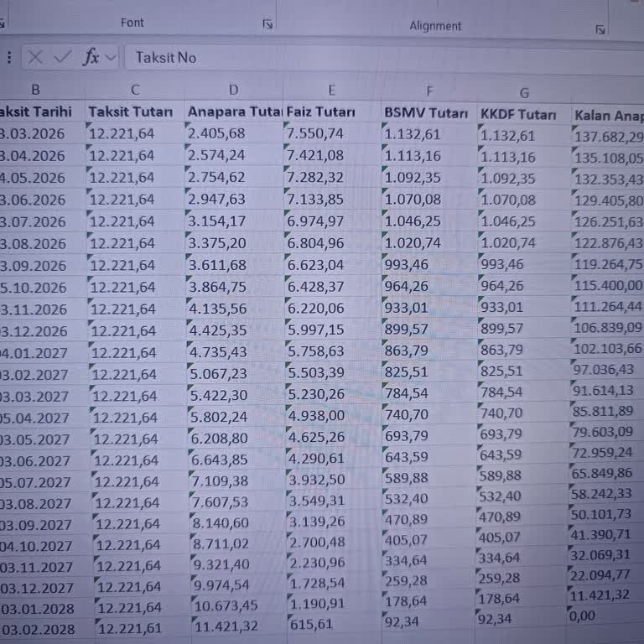Click cell with value 5.997,15
The height and width of the screenshot is (644, 644).
coord(333,330)
